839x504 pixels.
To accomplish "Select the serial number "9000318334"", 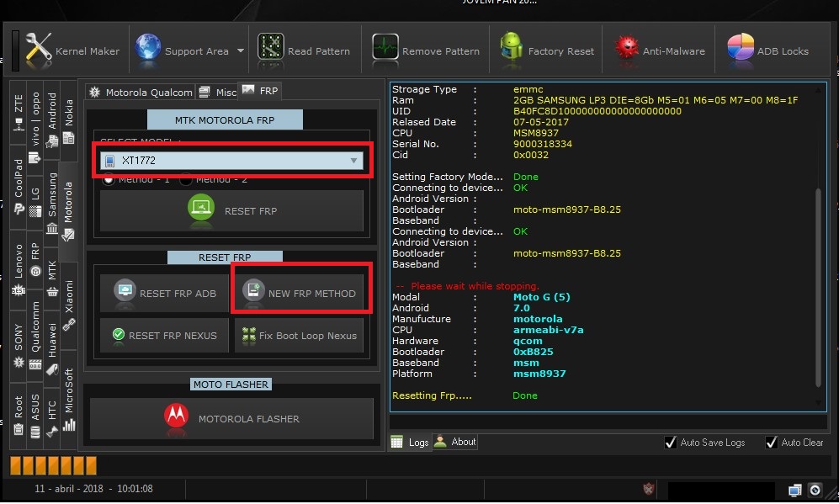I will pos(543,144).
